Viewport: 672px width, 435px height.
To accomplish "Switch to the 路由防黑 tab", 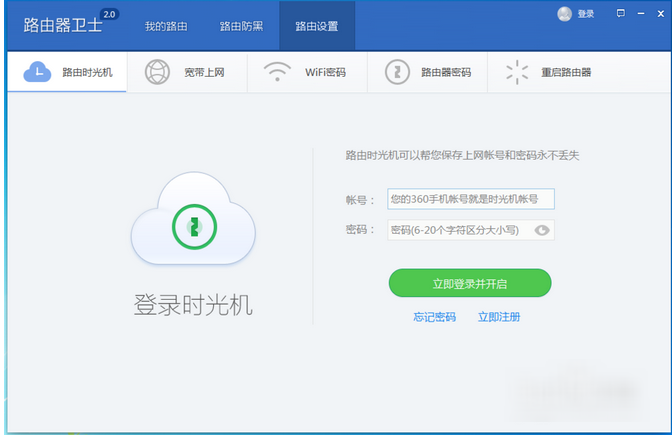I will (x=241, y=26).
